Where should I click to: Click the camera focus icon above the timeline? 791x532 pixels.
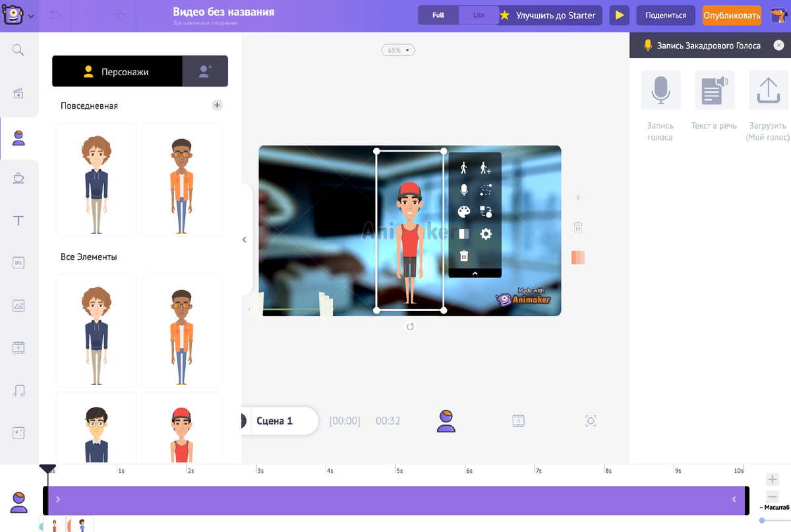pos(591,421)
